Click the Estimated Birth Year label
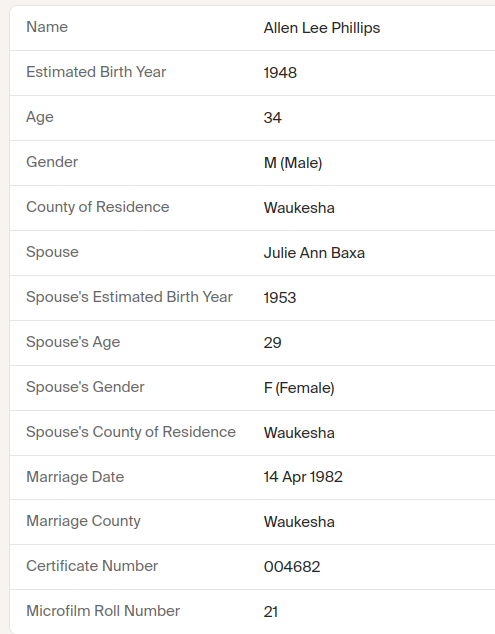 [x=96, y=72]
